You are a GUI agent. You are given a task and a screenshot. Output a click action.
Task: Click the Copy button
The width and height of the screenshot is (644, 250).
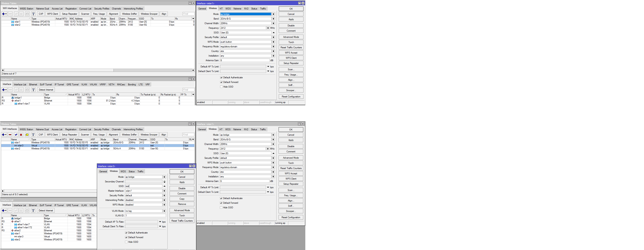[182, 199]
